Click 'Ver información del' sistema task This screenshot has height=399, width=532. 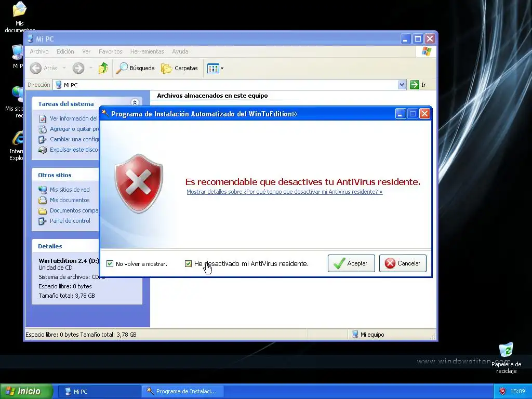click(74, 118)
